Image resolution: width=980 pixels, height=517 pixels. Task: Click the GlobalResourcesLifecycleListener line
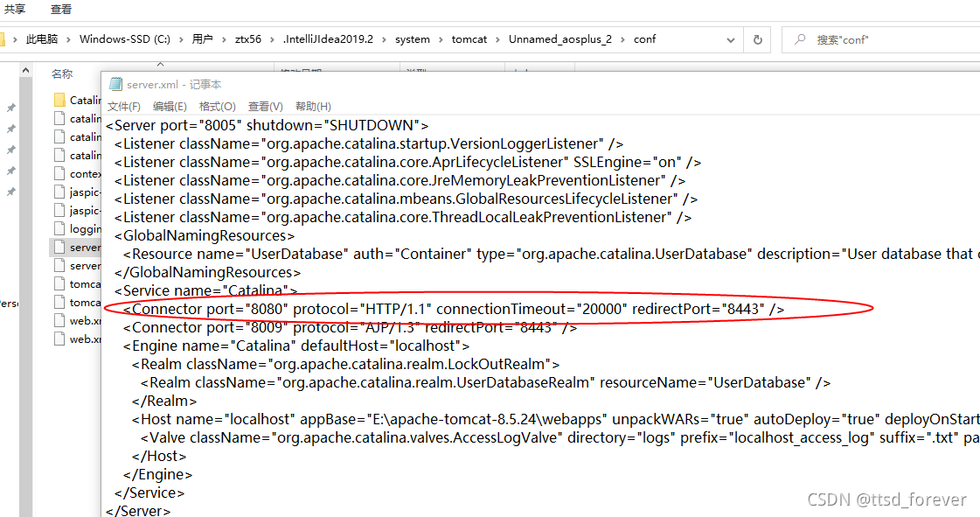pos(407,199)
